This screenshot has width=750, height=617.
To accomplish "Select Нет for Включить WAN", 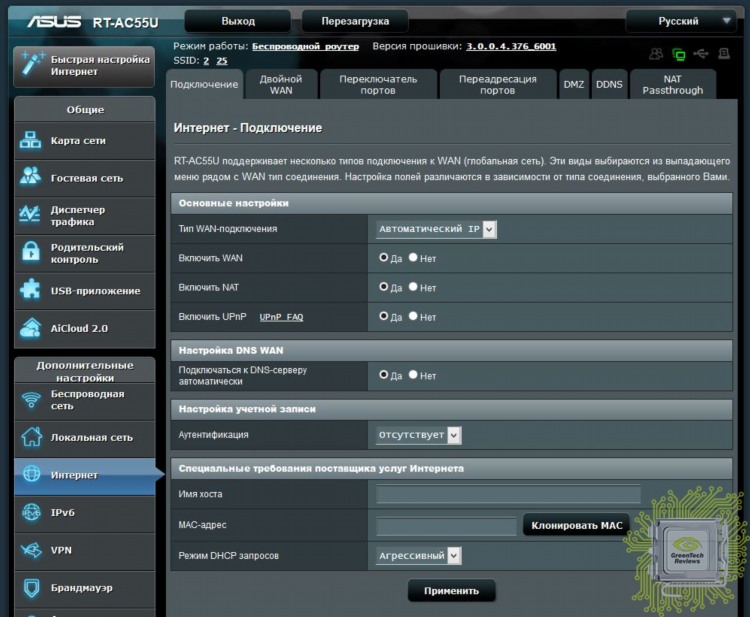I will [x=413, y=257].
